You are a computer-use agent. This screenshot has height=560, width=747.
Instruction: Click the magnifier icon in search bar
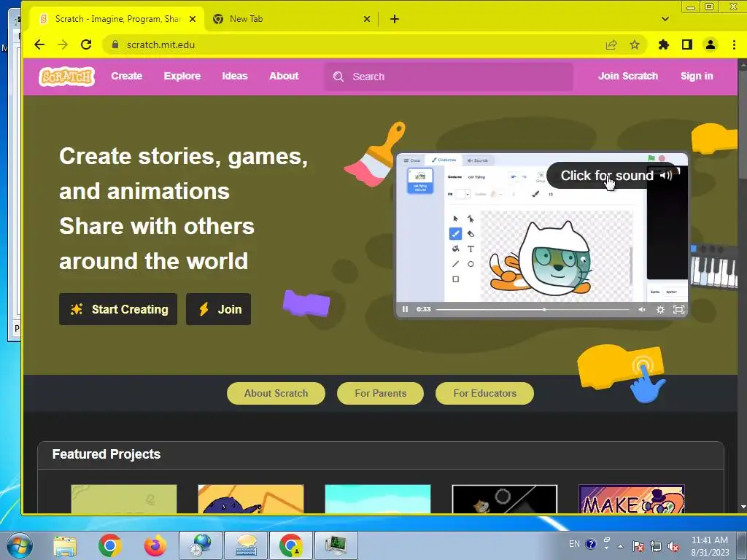tap(338, 77)
